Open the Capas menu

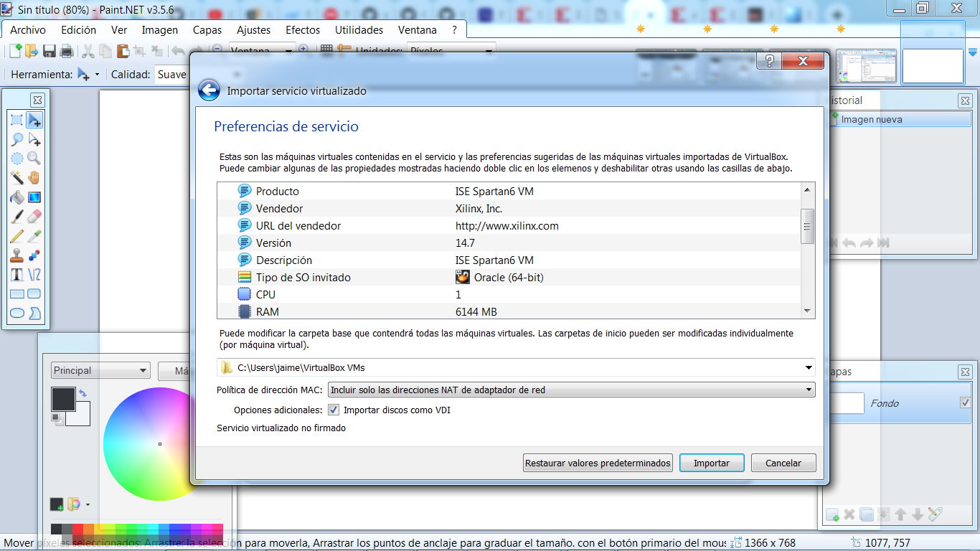pos(207,30)
